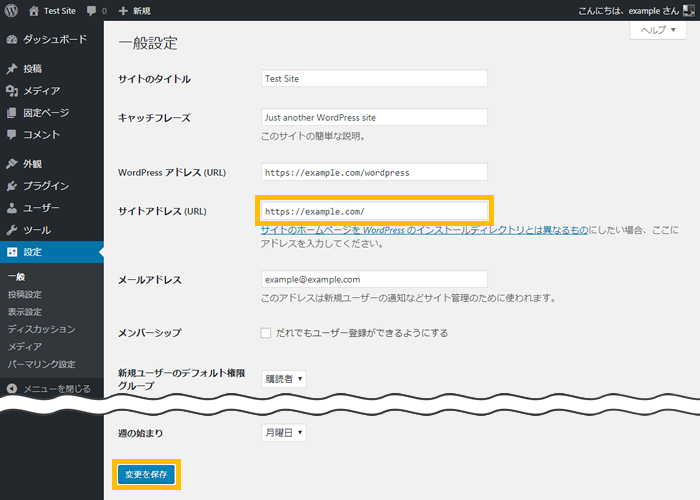This screenshot has width=700, height=500.
Task: Select パーマリンク設定 in settings submenu
Action: point(41,364)
